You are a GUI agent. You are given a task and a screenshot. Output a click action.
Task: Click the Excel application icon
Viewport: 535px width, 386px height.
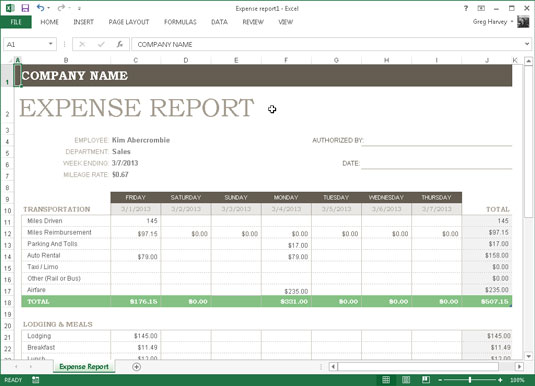(x=10, y=8)
